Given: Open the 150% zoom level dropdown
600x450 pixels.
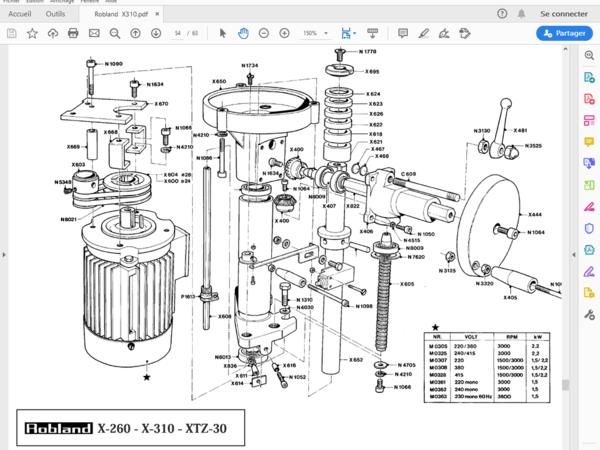Looking at the screenshot, I should coord(314,33).
